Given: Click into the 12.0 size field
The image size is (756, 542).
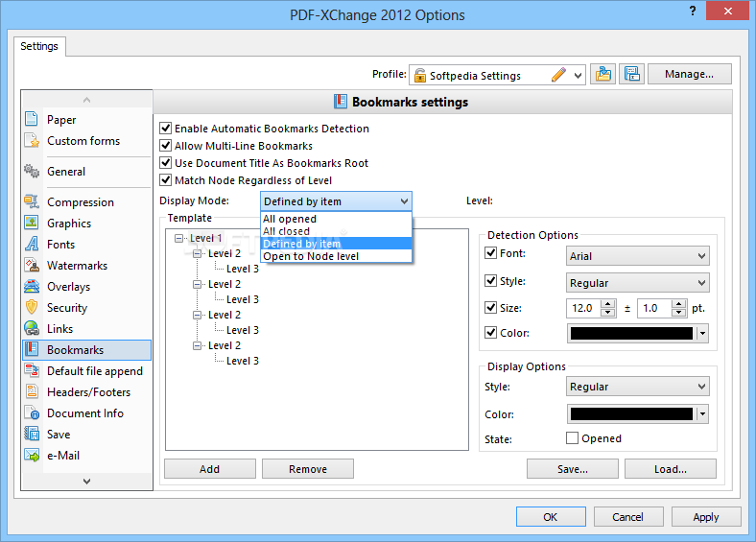Looking at the screenshot, I should [584, 308].
